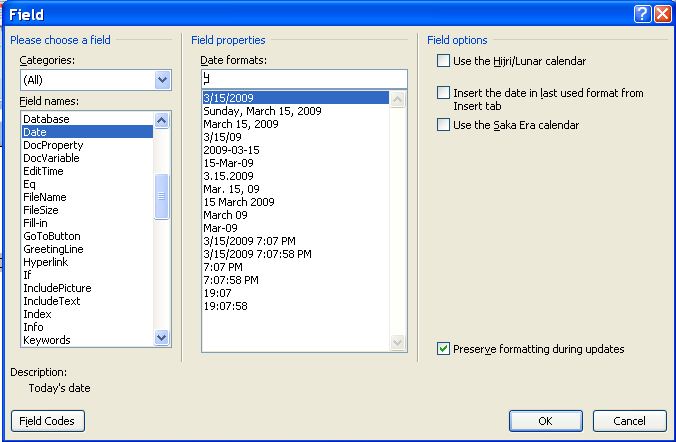Close the Field dialog window

(661, 15)
